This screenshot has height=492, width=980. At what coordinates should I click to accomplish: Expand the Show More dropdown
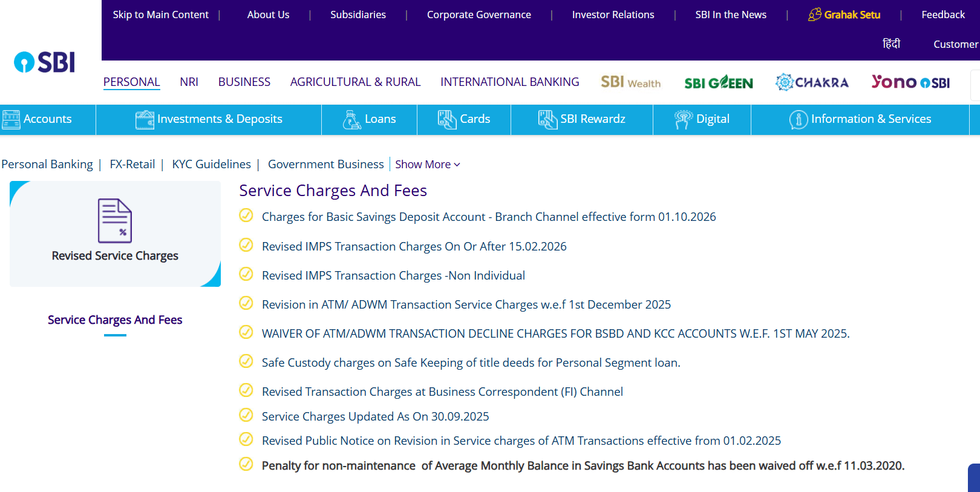428,165
